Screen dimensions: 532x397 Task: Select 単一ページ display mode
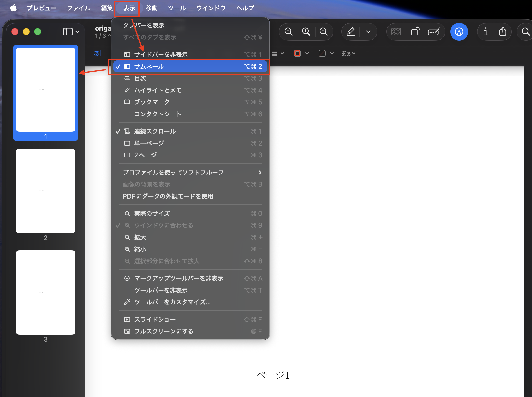point(190,143)
